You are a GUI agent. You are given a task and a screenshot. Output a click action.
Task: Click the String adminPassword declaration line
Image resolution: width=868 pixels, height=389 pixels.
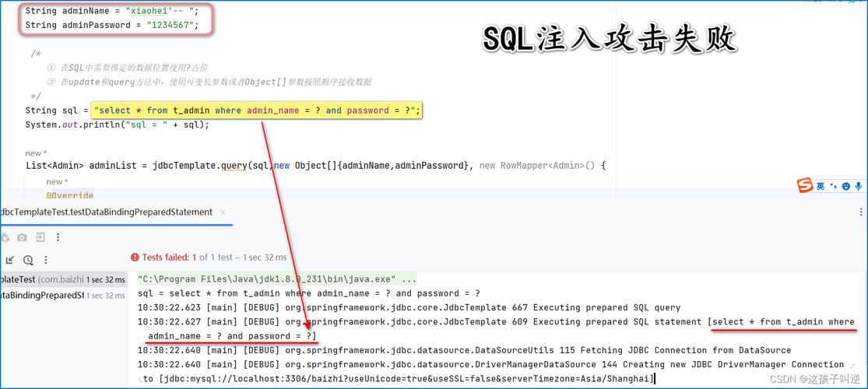(x=111, y=25)
